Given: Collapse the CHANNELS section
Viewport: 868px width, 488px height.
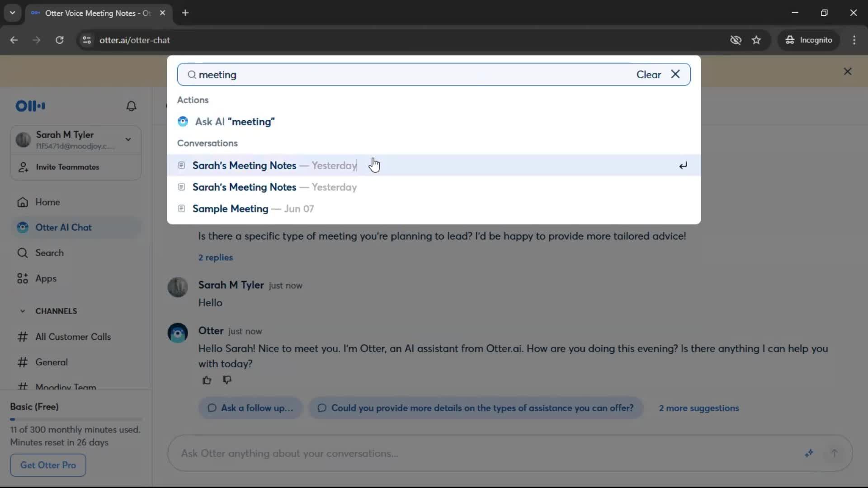Looking at the screenshot, I should point(23,311).
